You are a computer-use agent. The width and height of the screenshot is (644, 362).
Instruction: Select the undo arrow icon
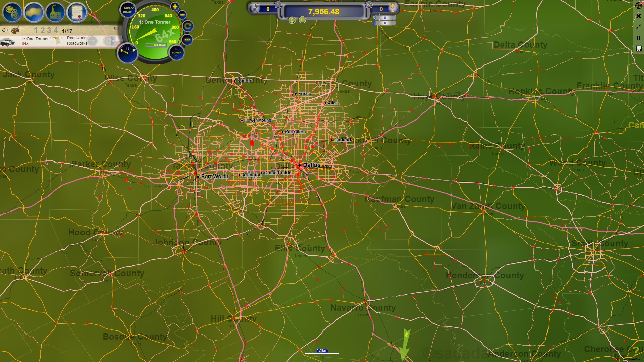coord(5,30)
